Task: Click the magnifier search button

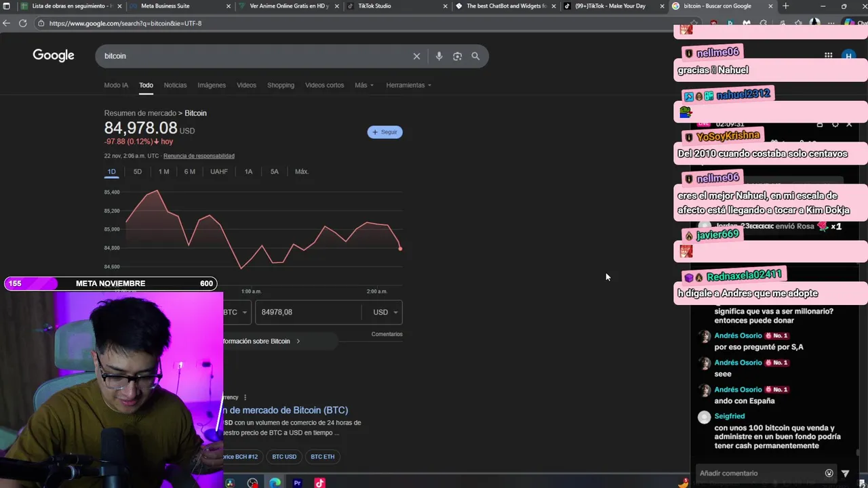Action: pos(475,56)
